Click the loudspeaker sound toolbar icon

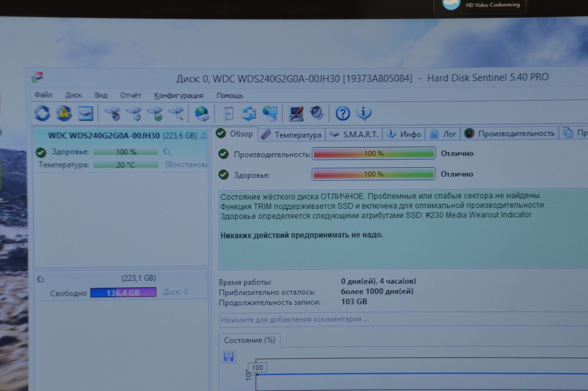click(317, 113)
